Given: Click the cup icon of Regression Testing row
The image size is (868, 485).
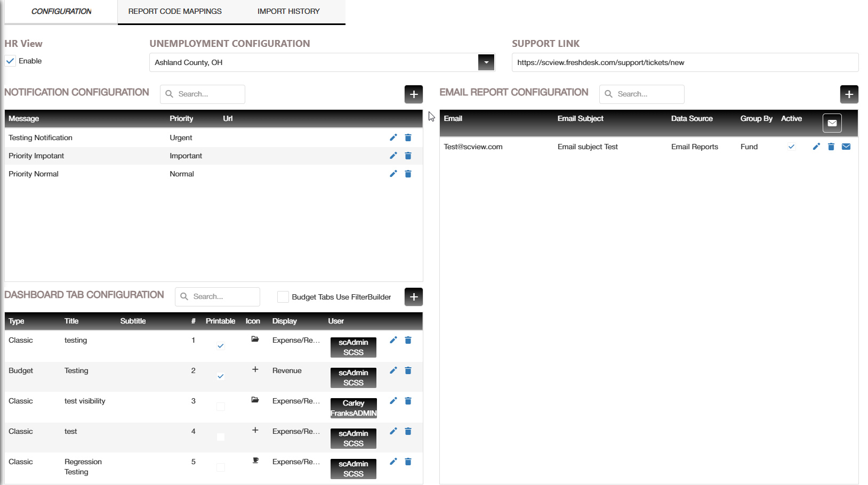Looking at the screenshot, I should coord(255,460).
